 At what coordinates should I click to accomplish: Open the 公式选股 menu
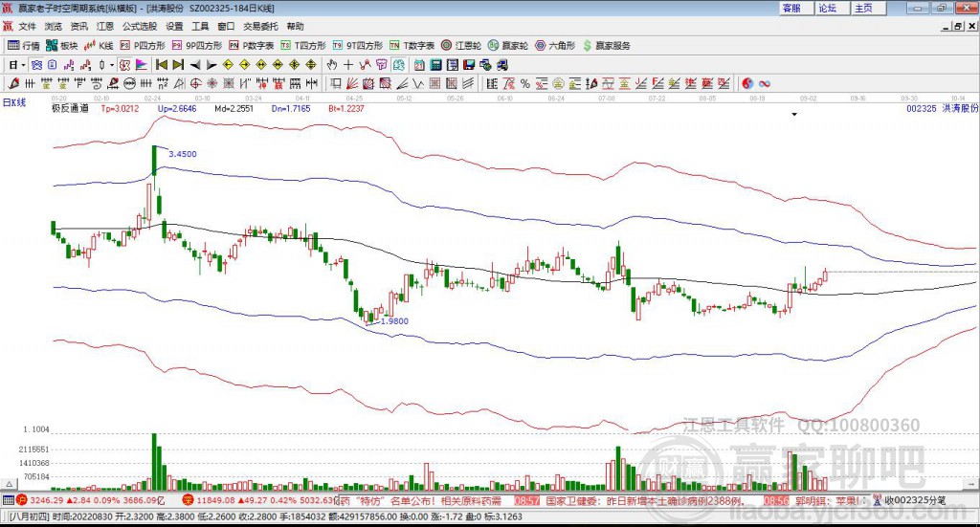coord(140,26)
